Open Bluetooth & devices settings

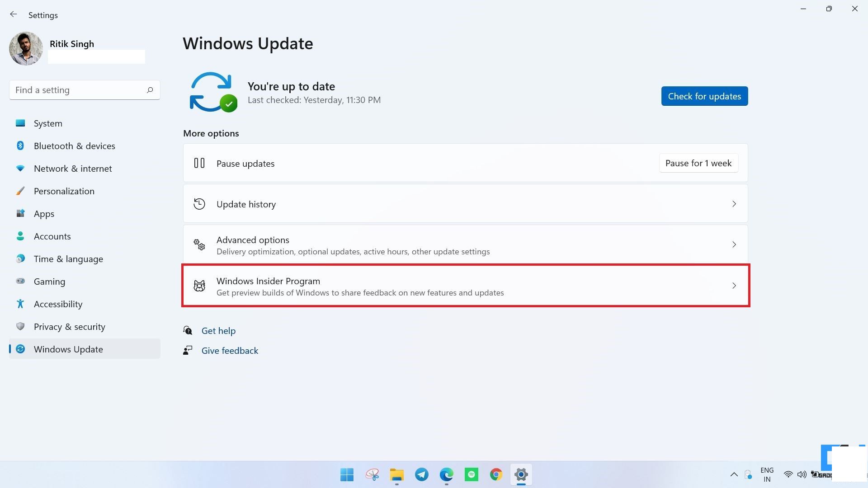click(x=74, y=145)
